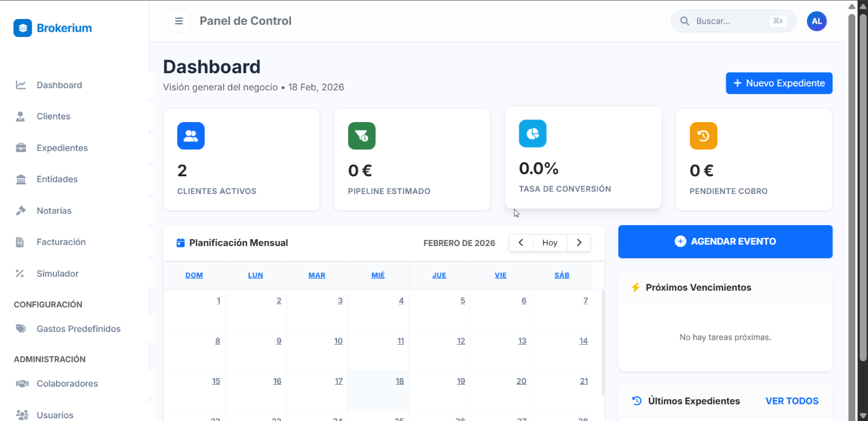This screenshot has width=868, height=421.
Task: Click the Próximos Vencimientos lightning icon
Action: (635, 287)
